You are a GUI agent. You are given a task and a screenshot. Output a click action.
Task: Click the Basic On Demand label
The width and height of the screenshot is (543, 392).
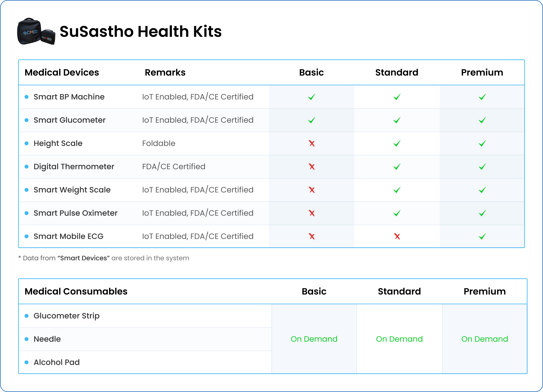point(314,339)
